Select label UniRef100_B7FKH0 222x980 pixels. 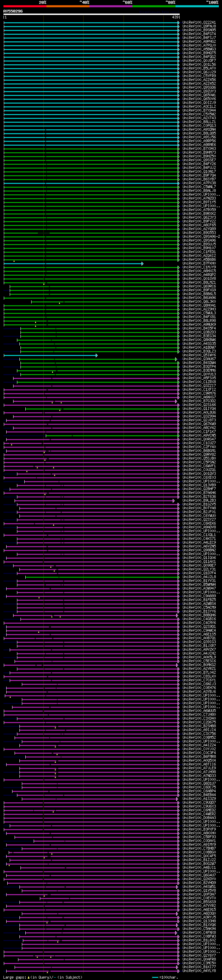tap(199, 263)
